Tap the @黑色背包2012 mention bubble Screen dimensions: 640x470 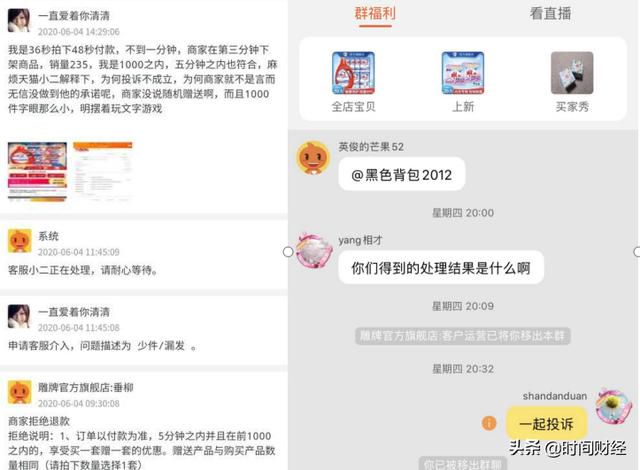coord(402,174)
